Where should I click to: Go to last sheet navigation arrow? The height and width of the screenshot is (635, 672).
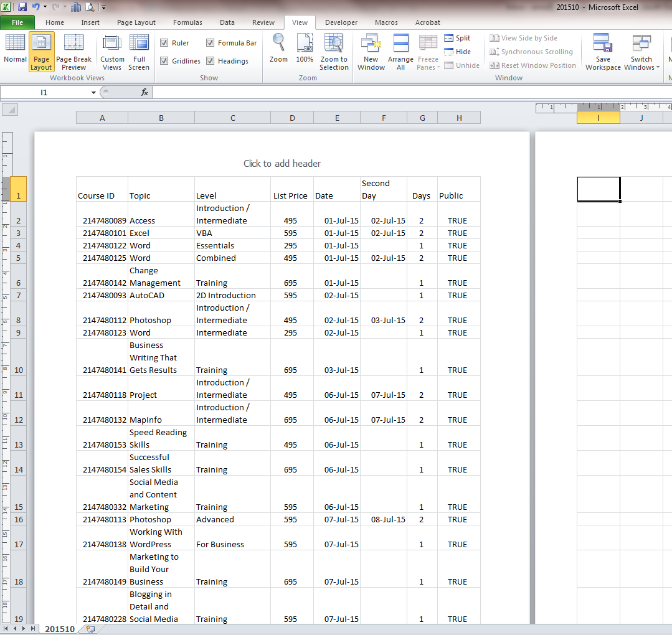[x=32, y=629]
